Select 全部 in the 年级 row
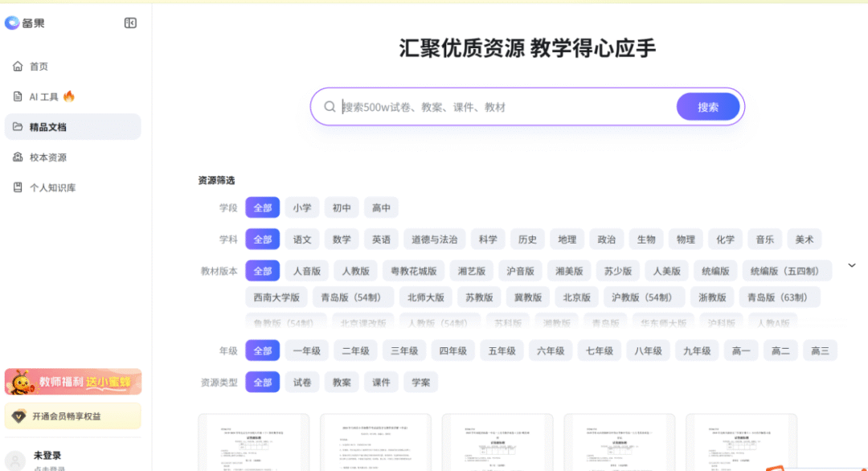This screenshot has width=868, height=471. tap(262, 350)
